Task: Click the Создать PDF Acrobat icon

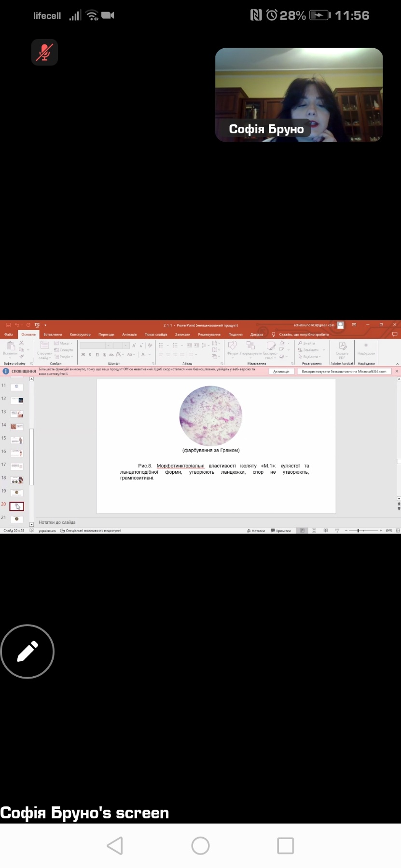Action: point(342,348)
